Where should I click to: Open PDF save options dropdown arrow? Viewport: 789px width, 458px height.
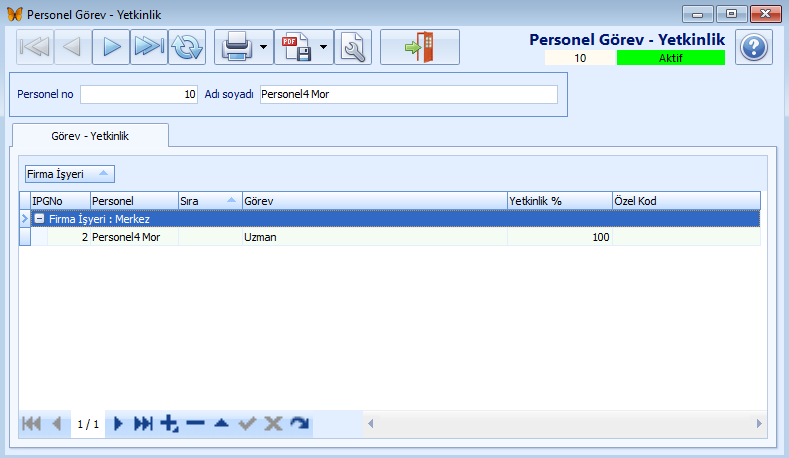324,47
